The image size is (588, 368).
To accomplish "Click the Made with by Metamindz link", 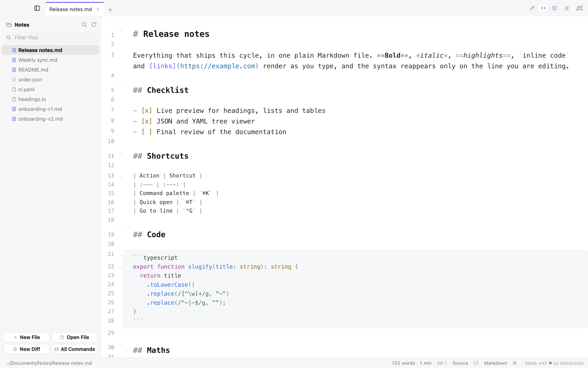I will pyautogui.click(x=554, y=363).
